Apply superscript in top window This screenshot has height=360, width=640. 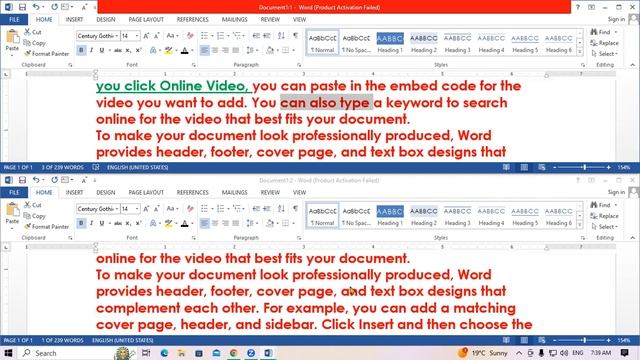click(x=138, y=50)
